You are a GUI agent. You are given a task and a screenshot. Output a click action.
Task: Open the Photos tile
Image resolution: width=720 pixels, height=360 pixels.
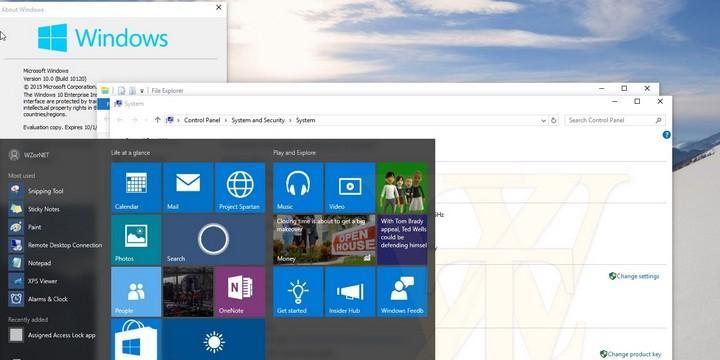[136, 240]
